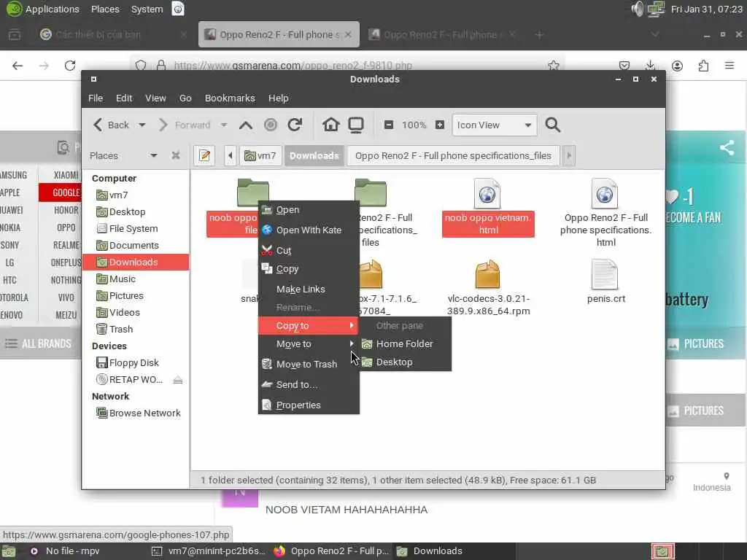The image size is (747, 560).
Task: Open Firefox extensions puzzle icon
Action: coord(703,66)
